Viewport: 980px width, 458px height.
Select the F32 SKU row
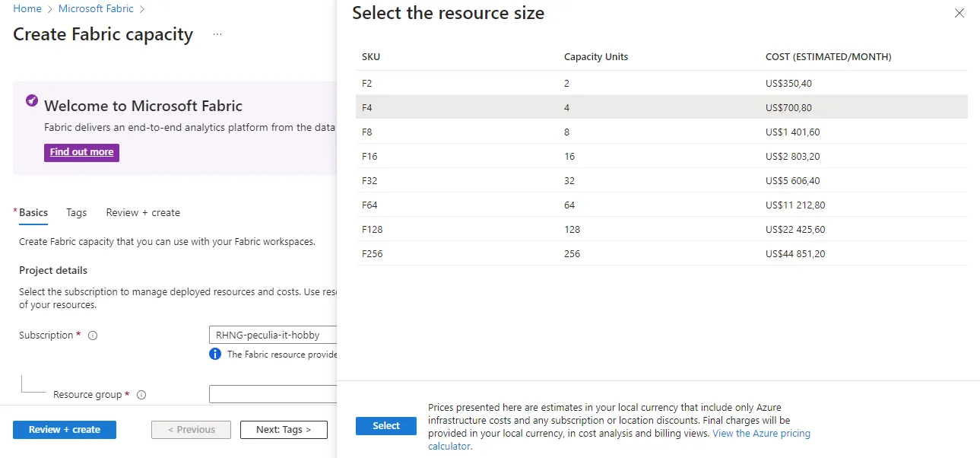coord(661,180)
